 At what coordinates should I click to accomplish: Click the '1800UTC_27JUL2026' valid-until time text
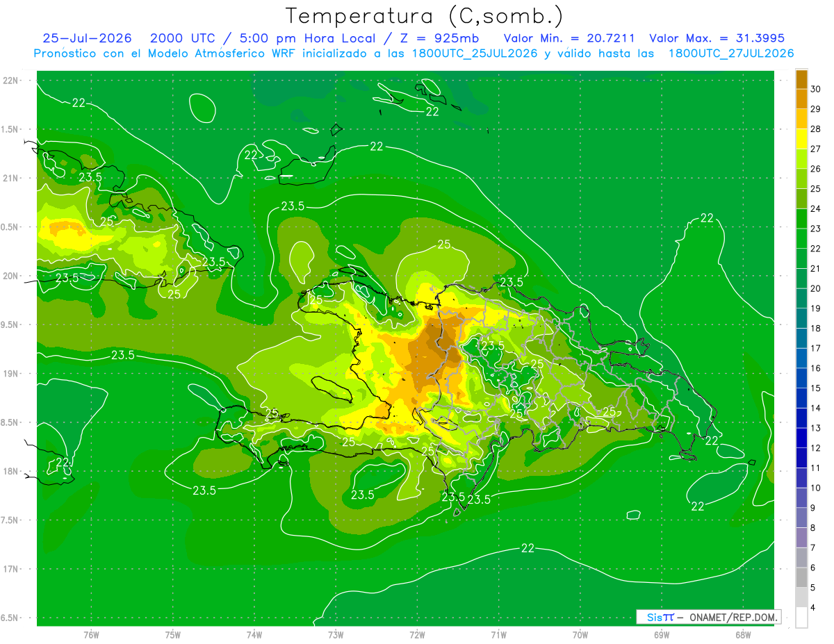(731, 53)
